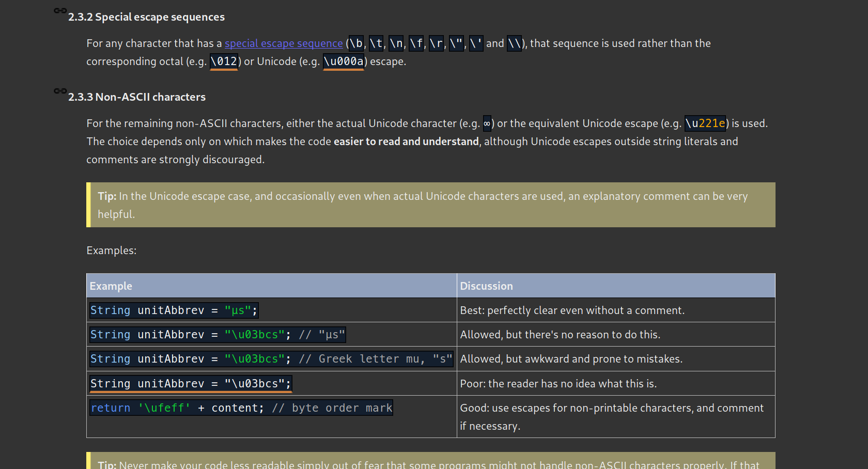Click the 'byte order mark' return code example
Viewport: 868px width, 469px height.
pyautogui.click(x=241, y=408)
